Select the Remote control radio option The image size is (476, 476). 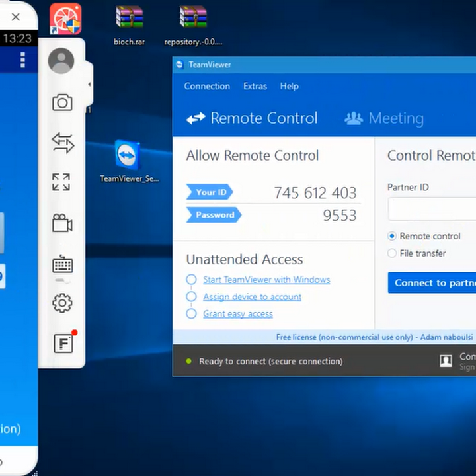tap(391, 236)
